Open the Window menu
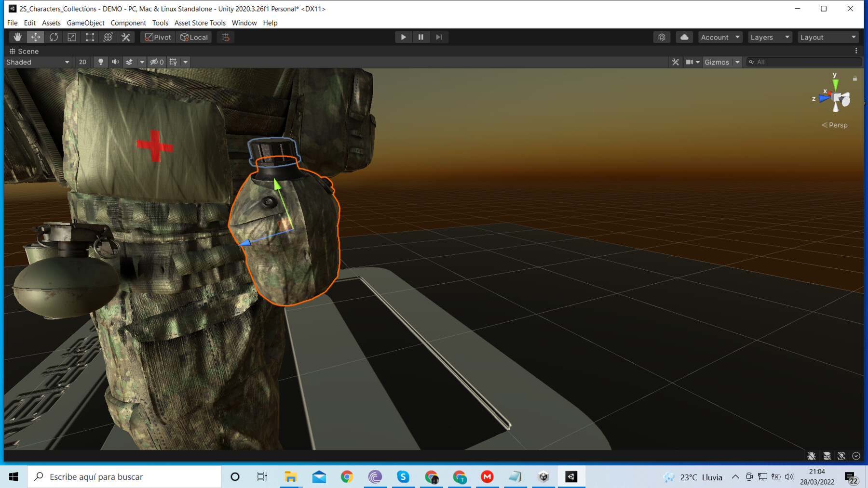868x488 pixels. [244, 23]
